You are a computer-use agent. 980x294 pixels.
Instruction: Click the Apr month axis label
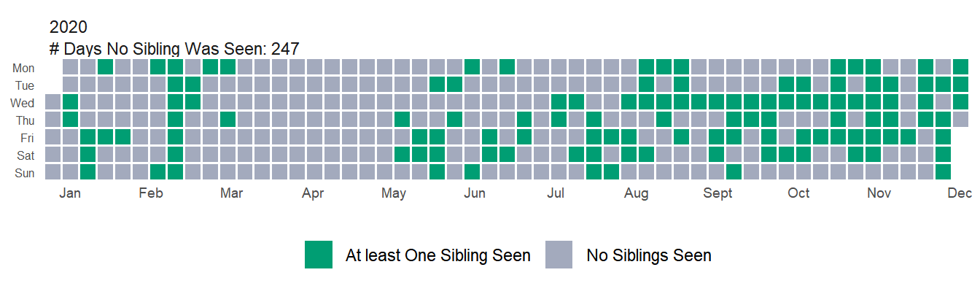click(x=313, y=193)
